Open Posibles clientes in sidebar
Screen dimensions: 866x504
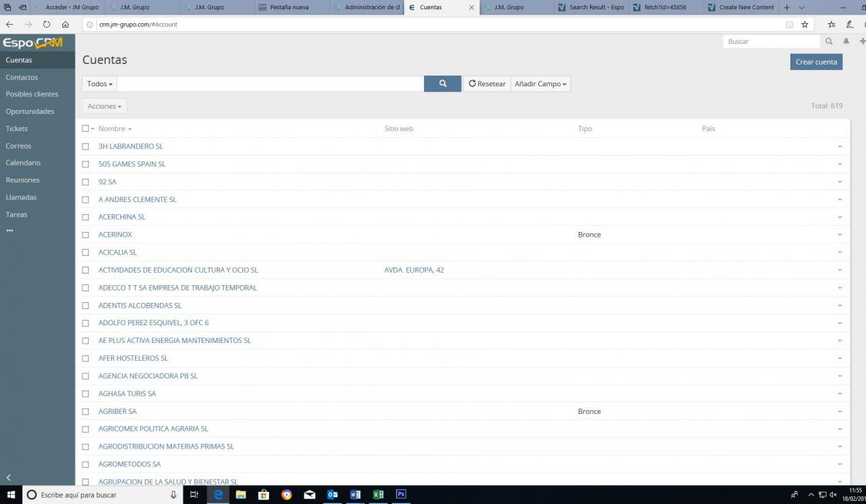click(32, 94)
